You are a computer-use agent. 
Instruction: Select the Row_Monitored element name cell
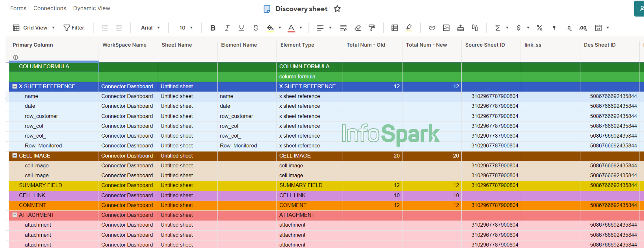(x=247, y=146)
